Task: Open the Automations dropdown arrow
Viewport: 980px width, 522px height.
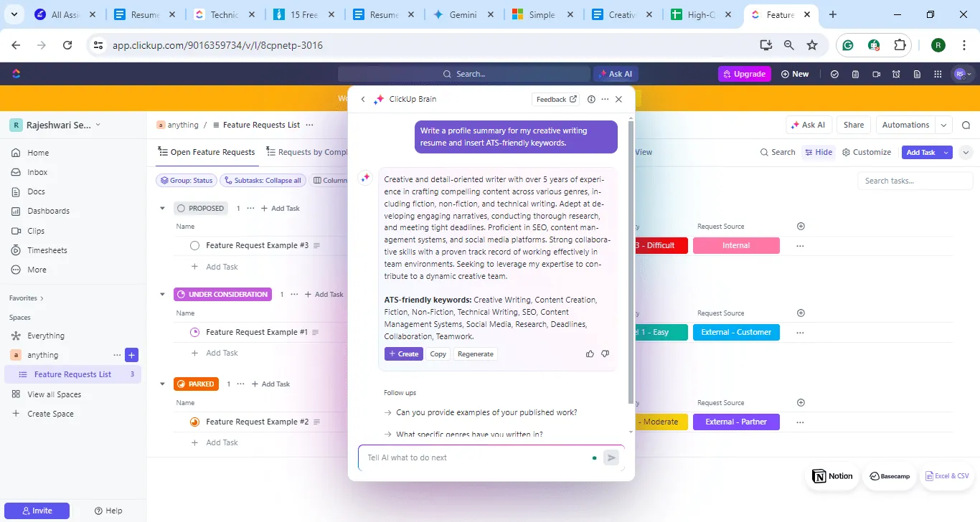Action: pyautogui.click(x=944, y=125)
